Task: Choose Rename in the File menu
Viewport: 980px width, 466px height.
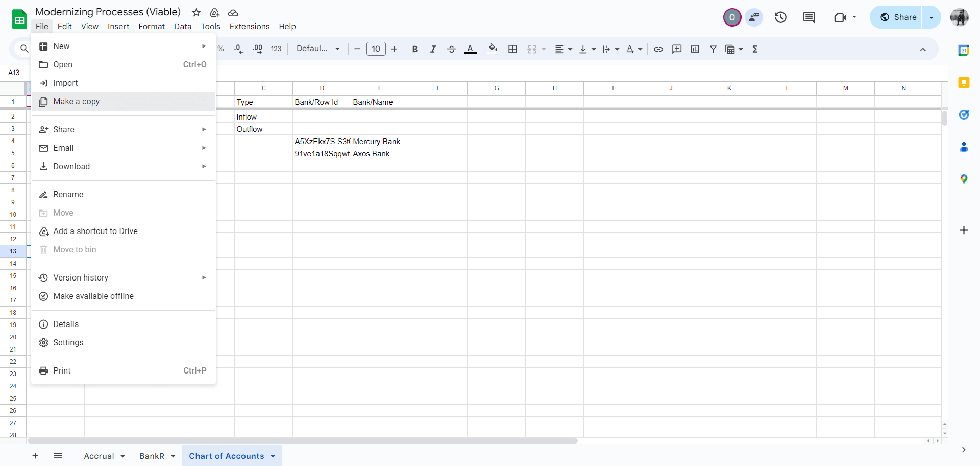Action: click(124, 194)
